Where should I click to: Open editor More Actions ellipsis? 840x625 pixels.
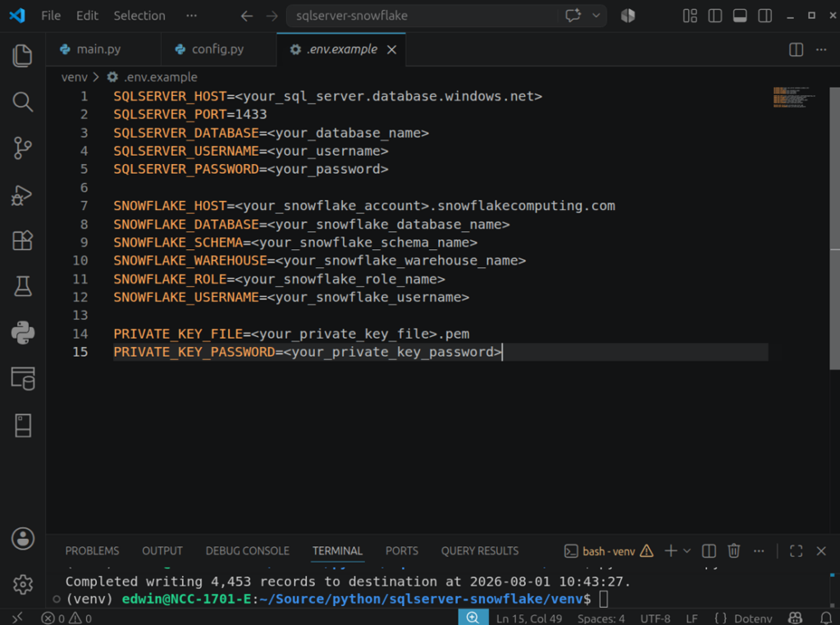(821, 50)
